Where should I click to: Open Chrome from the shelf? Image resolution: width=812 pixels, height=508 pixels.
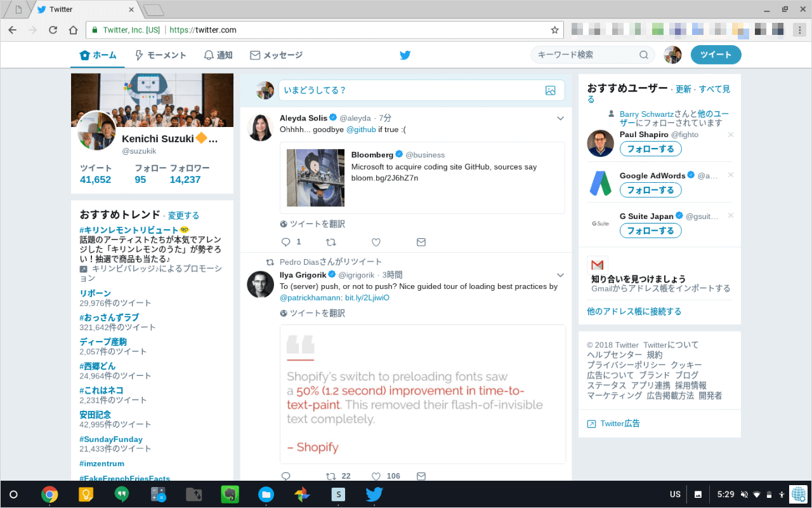(49, 495)
